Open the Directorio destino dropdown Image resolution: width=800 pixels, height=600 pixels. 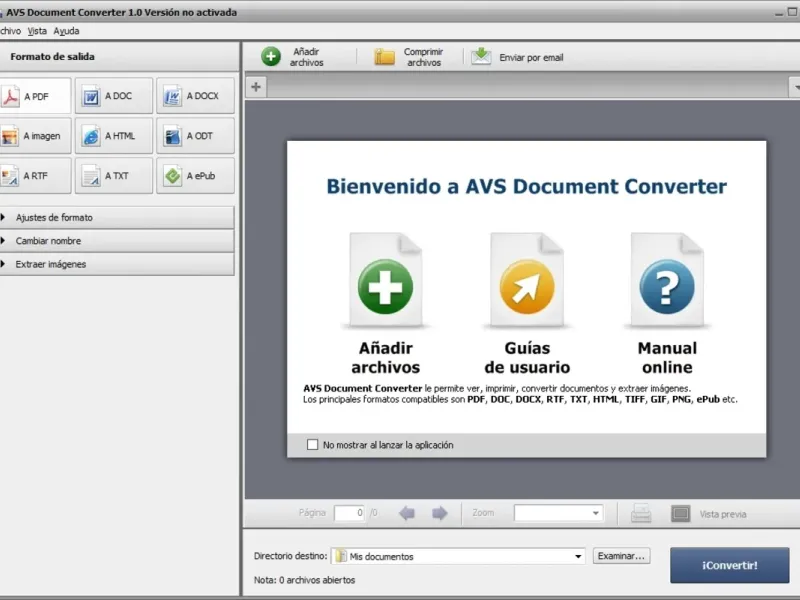point(458,556)
